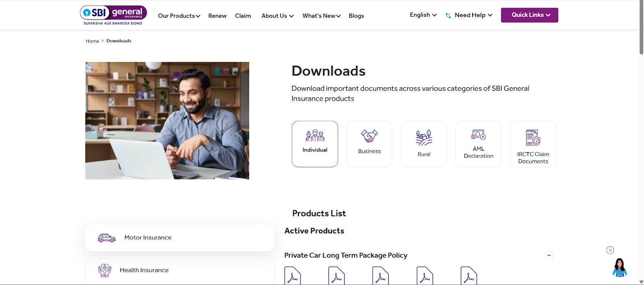Open the Need Help dropdown

tap(469, 15)
